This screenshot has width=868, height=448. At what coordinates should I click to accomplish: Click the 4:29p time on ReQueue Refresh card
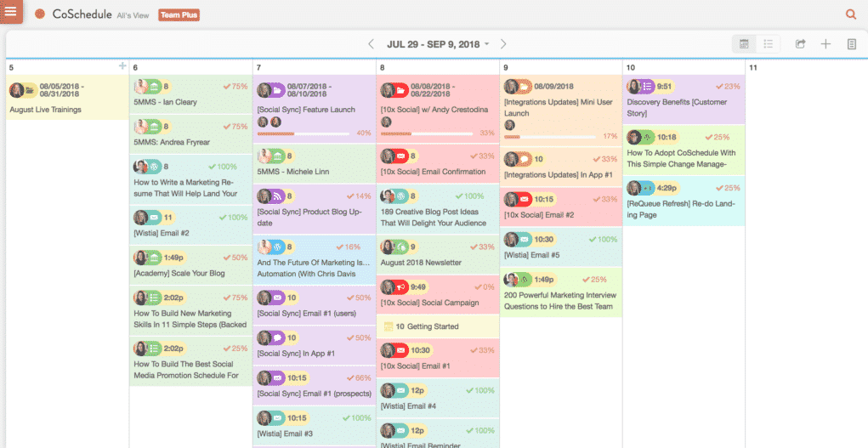click(x=667, y=188)
